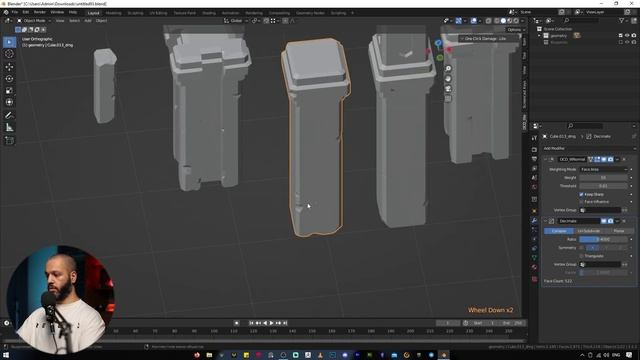Expand the geometry collection in outliner
Viewport: 640px width, 360px height.
pos(539,36)
